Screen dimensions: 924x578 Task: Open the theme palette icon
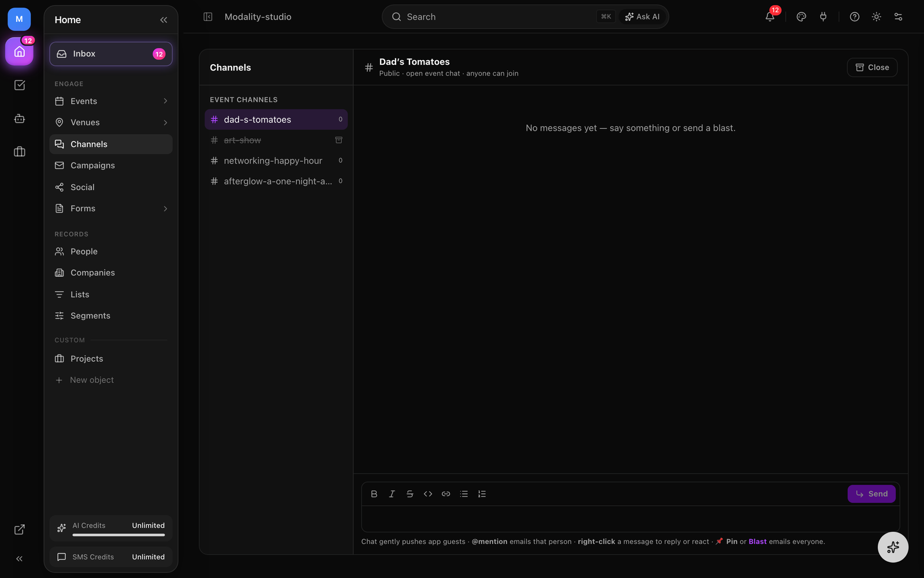coord(801,17)
